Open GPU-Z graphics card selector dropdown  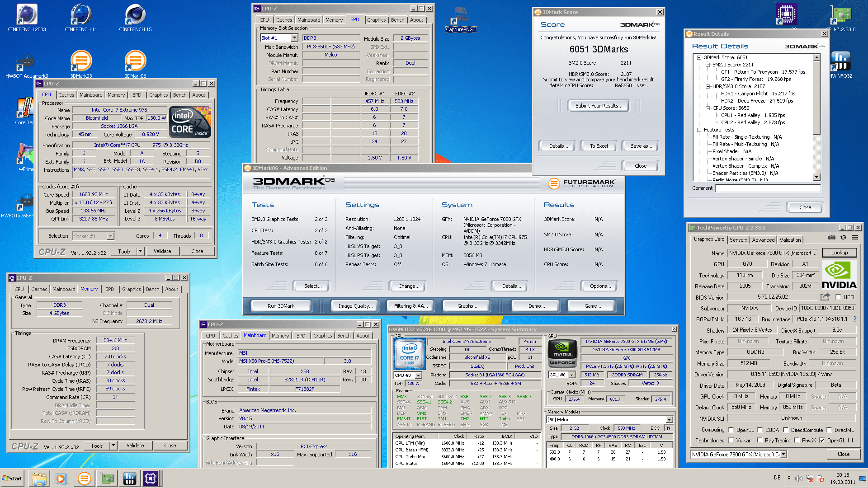pos(783,455)
